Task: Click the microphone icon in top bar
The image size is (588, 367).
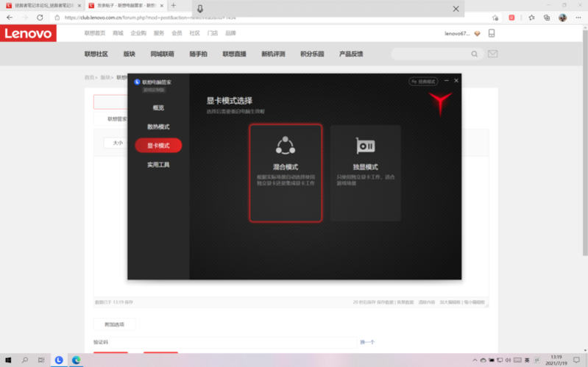Action: point(200,9)
